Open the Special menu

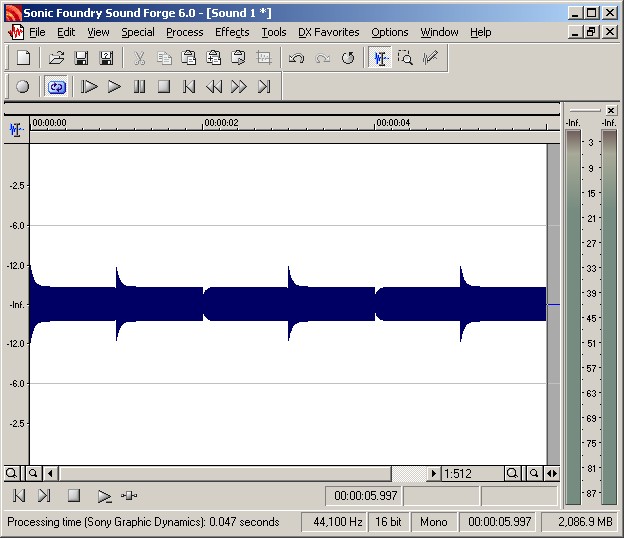138,32
